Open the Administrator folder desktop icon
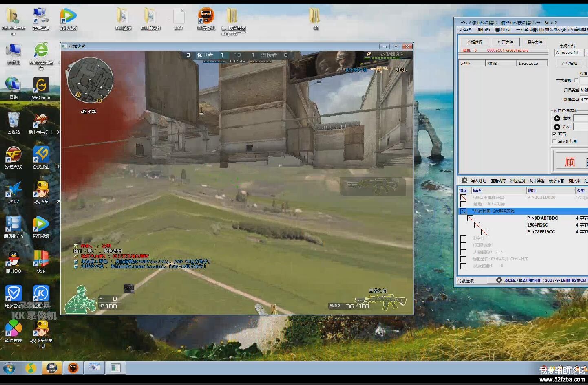This screenshot has height=385, width=588. pyautogui.click(x=13, y=18)
